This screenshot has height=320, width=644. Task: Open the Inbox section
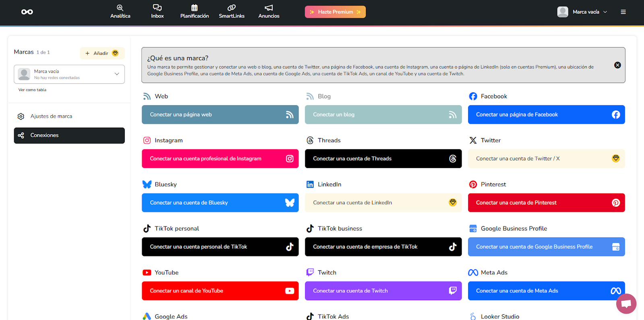click(x=157, y=12)
